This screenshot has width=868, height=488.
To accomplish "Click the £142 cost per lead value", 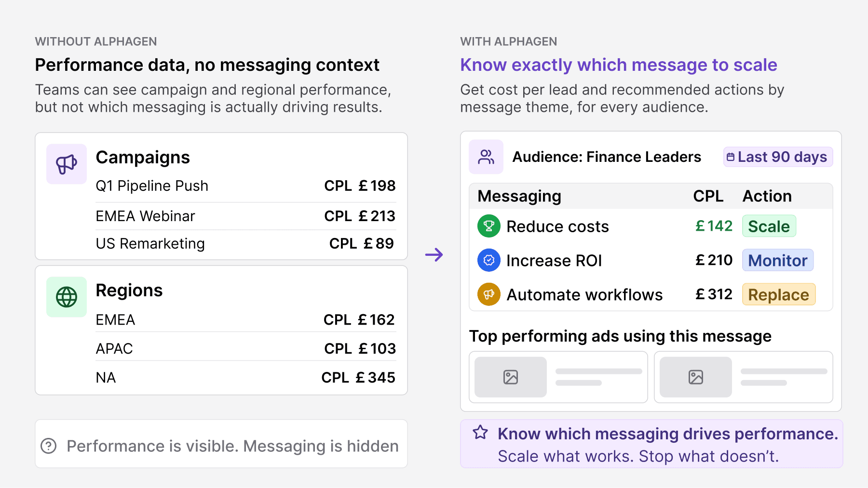I will [714, 226].
